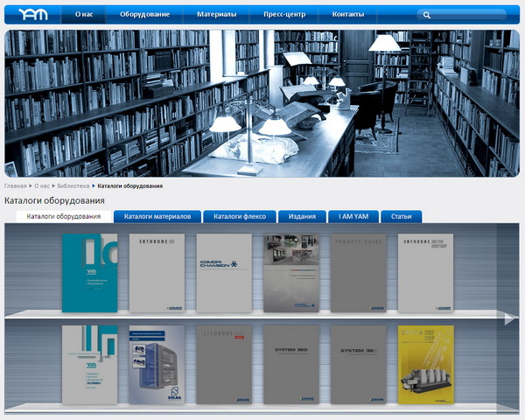Open the teal YAM catalog on top shelf

point(89,273)
